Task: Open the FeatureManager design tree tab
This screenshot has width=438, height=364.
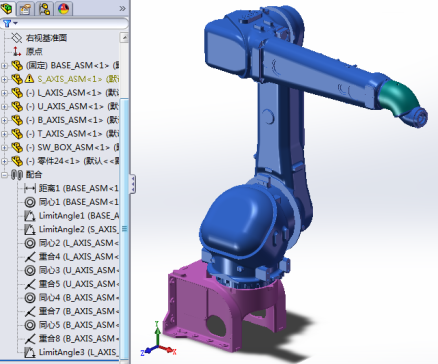Action: click(7, 8)
